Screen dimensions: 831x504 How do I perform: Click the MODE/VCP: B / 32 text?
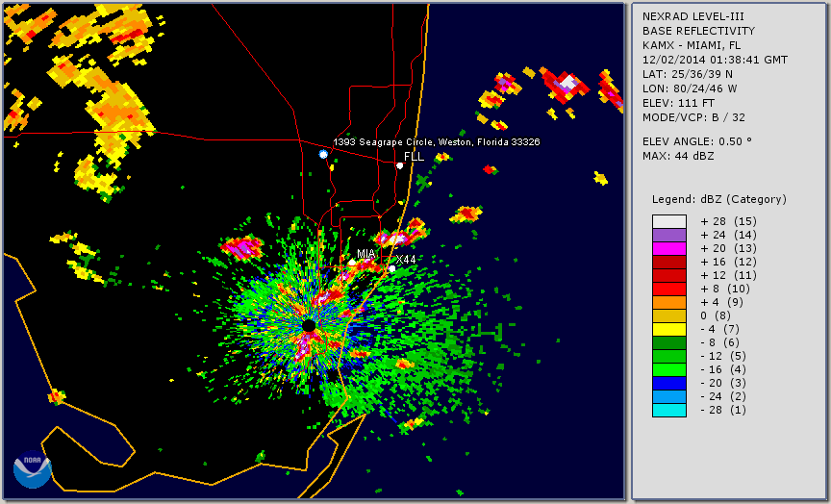click(693, 117)
